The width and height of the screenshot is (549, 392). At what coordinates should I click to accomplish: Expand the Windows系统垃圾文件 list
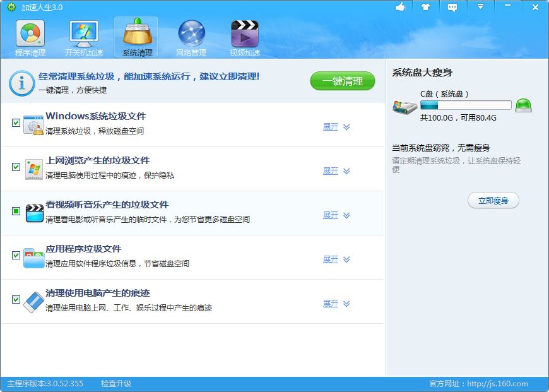(336, 127)
